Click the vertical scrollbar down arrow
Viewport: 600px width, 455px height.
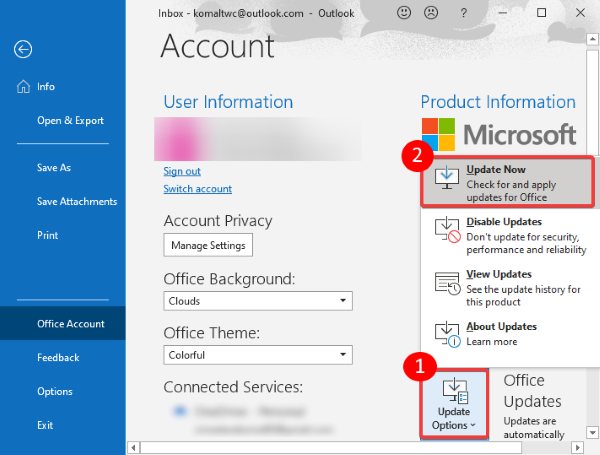(x=593, y=432)
